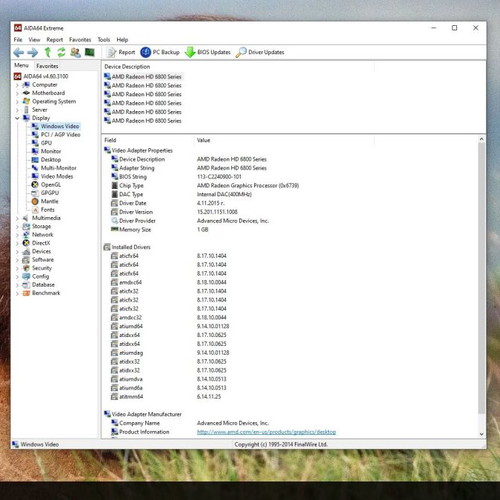The image size is (500, 500).
Task: Click the Devices icon in tree
Action: click(26, 252)
